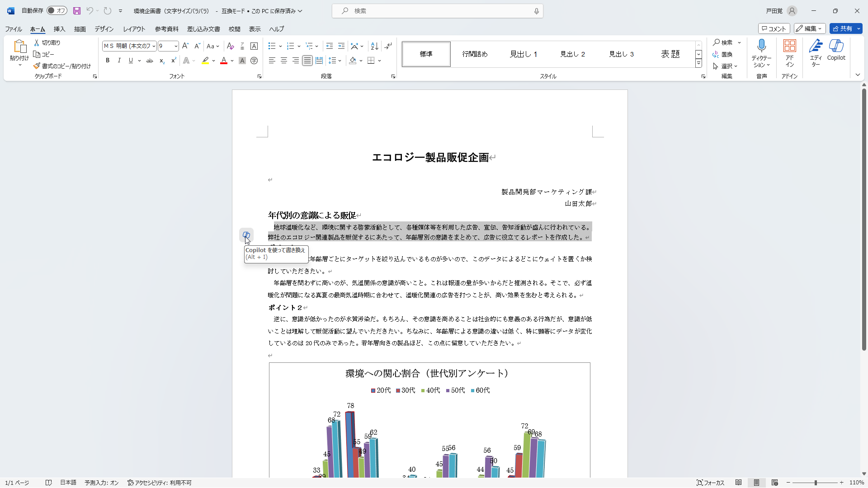Screen dimensions: 868x488
Task: Expand the Styles gallery more button
Action: tap(699, 64)
